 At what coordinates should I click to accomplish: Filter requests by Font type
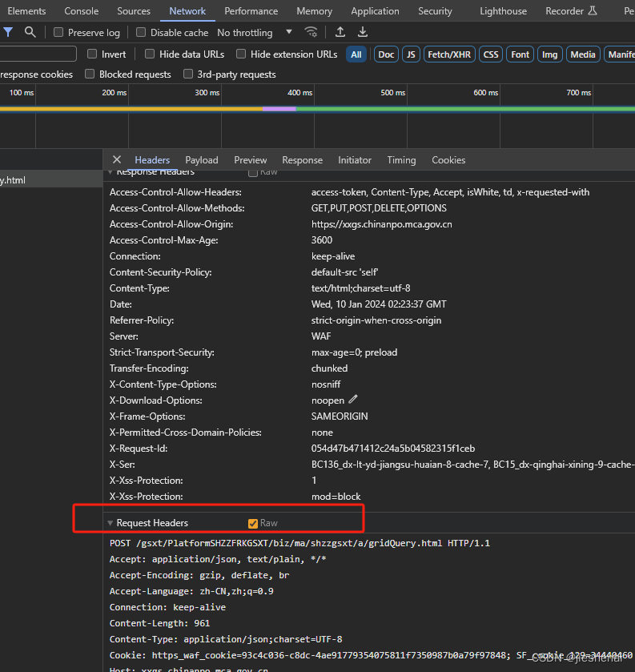pyautogui.click(x=520, y=54)
